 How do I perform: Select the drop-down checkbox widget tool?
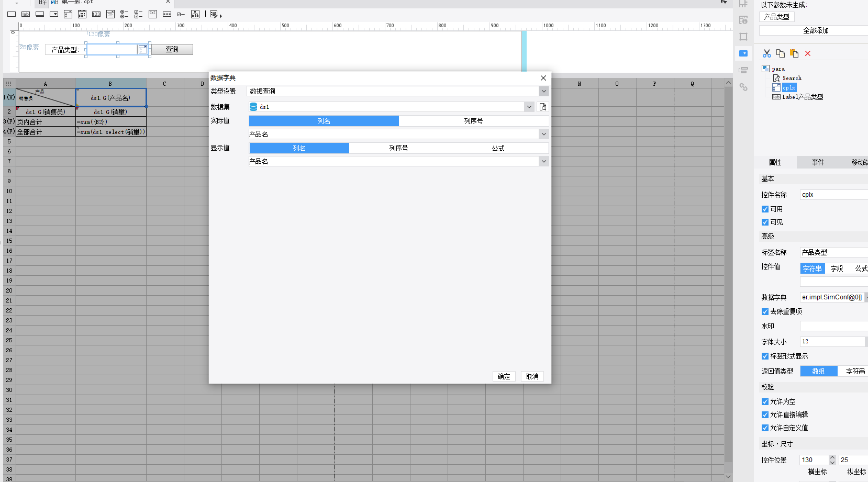point(68,14)
